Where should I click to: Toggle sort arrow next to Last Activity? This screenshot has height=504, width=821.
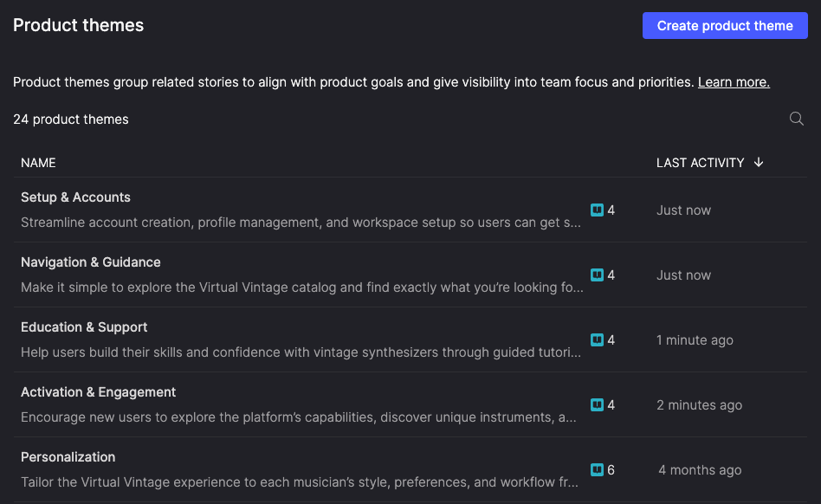point(759,162)
